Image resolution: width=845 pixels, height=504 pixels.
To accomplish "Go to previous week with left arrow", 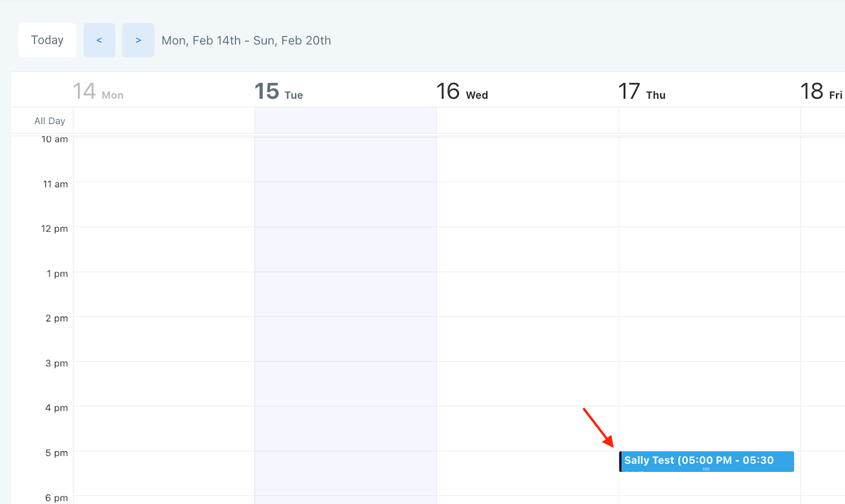I will pyautogui.click(x=99, y=40).
